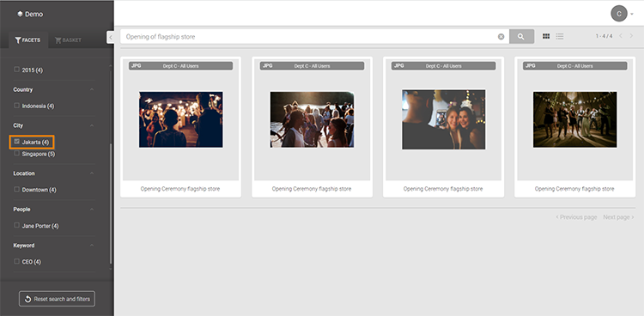
Task: Switch to grid view layout
Action: [546, 37]
